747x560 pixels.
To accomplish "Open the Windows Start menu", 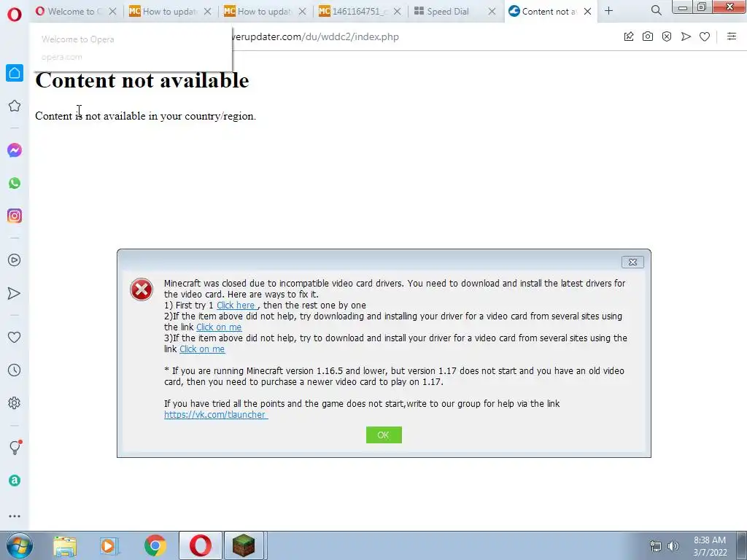I will [19, 545].
